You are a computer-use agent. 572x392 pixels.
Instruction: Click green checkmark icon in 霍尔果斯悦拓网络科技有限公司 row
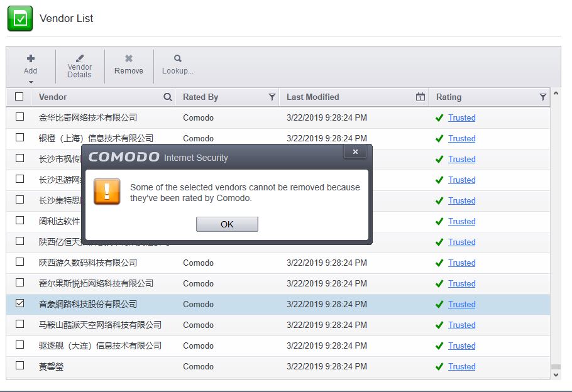click(x=439, y=284)
